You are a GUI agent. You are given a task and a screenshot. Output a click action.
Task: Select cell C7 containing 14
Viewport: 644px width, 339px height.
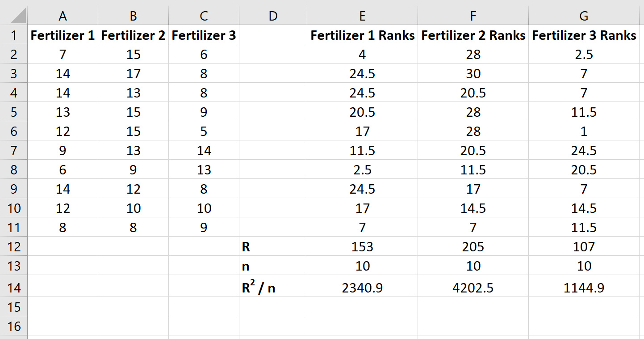point(204,150)
